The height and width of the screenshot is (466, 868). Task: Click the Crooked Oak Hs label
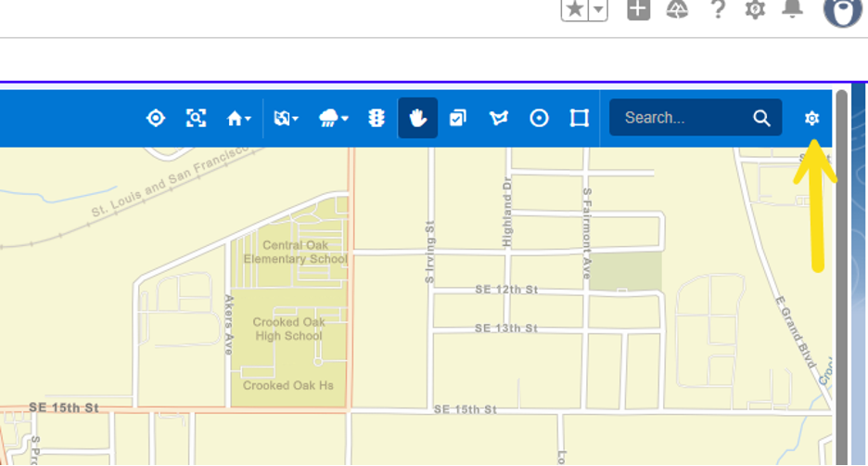click(287, 385)
